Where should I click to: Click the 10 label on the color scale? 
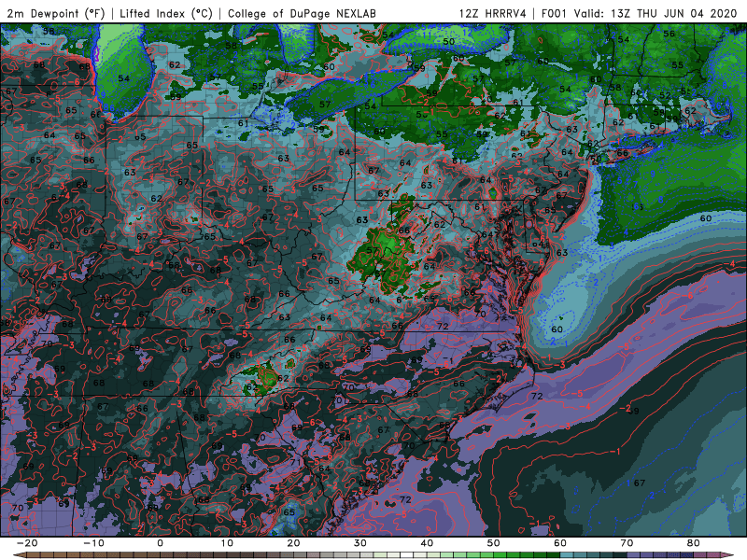227,543
